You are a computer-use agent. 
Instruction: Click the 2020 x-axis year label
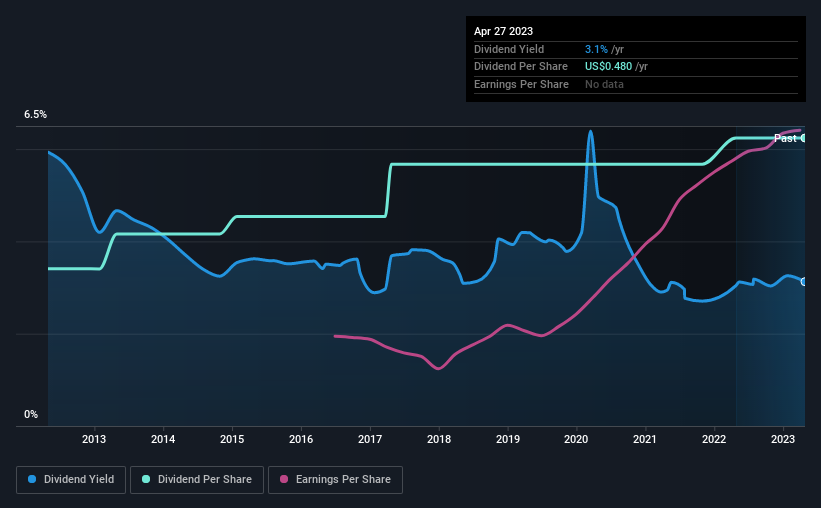click(576, 439)
